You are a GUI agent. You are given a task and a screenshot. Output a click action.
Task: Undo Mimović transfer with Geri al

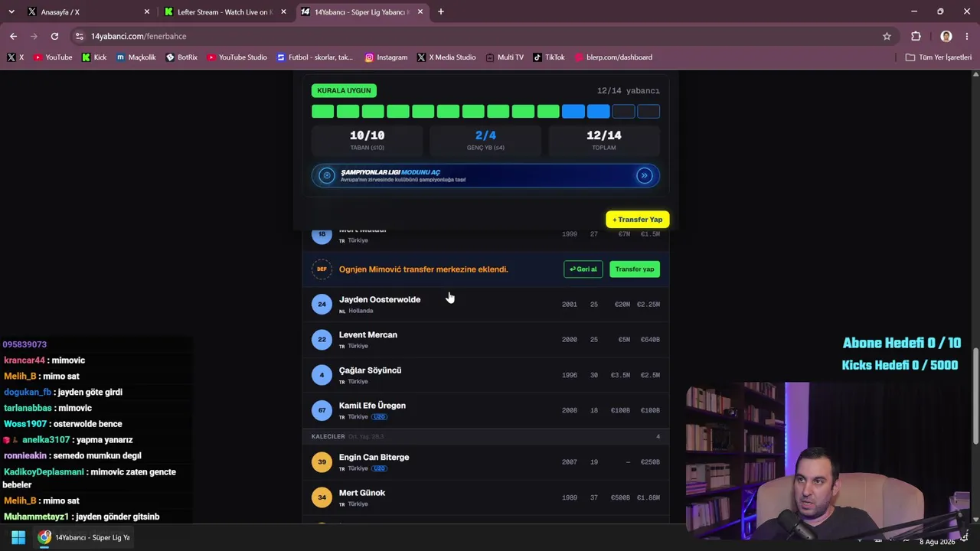coord(583,269)
